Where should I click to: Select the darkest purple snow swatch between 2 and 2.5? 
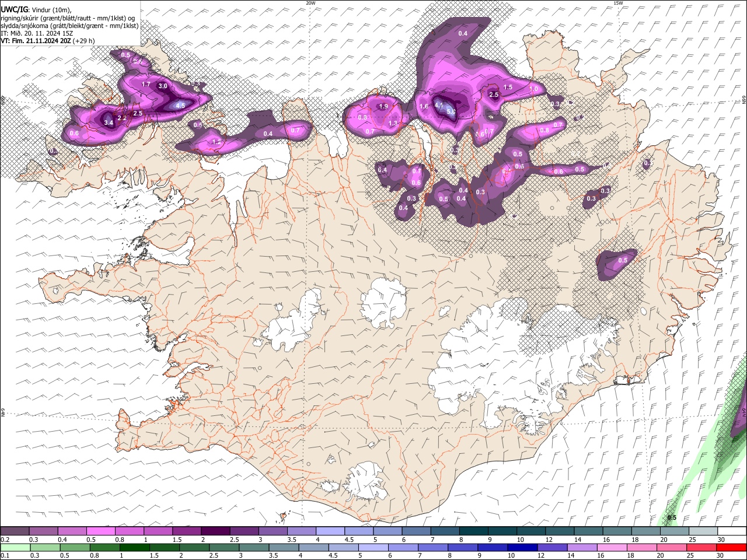(215, 531)
